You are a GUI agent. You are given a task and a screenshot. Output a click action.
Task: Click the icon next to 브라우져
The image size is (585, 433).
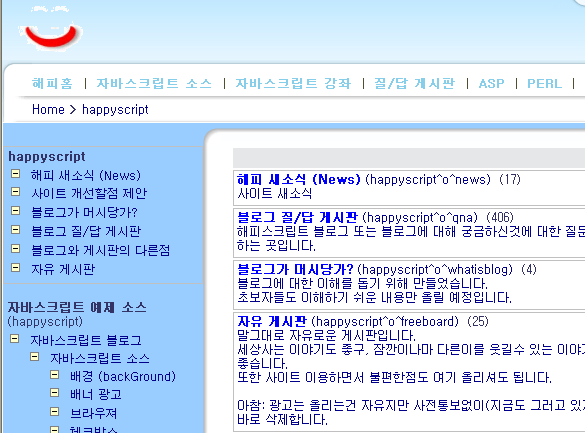pyautogui.click(x=54, y=411)
